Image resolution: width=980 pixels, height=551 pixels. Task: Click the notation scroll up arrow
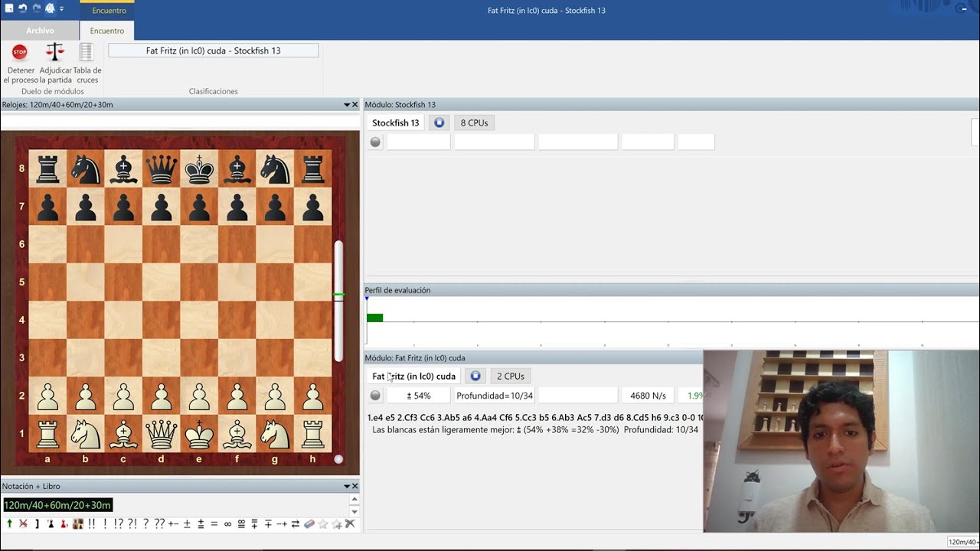tap(354, 499)
